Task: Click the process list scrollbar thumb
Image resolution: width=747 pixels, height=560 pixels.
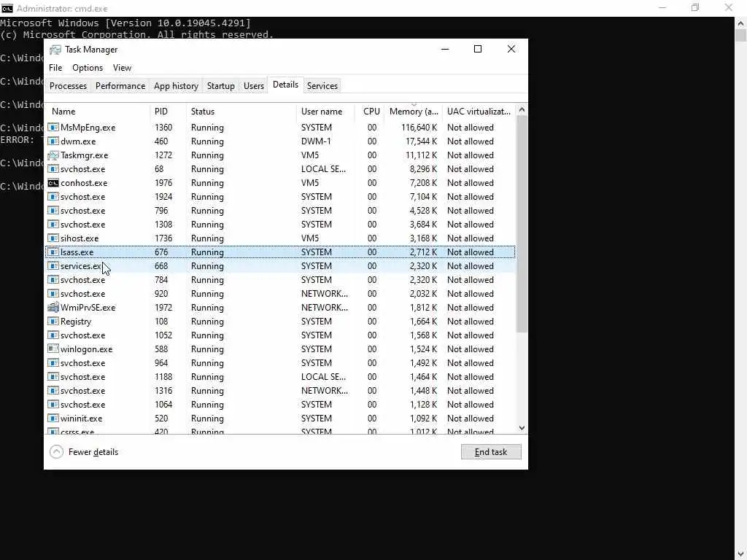Action: tap(522, 224)
